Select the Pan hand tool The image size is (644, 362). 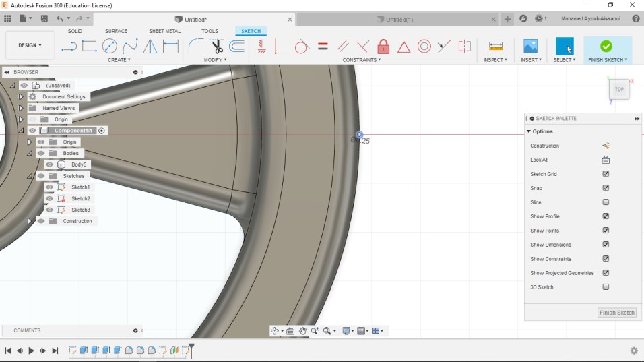point(303,331)
